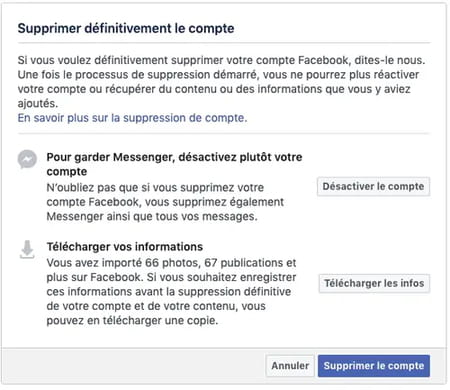Click the intro paragraph starting 'Si vous voulez définitivement'

pyautogui.click(x=221, y=82)
